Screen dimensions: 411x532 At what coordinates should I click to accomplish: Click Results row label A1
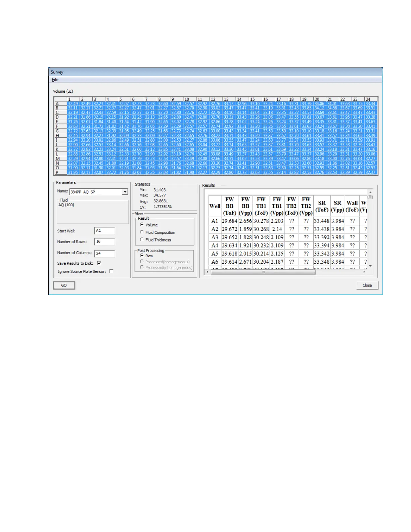(x=215, y=221)
